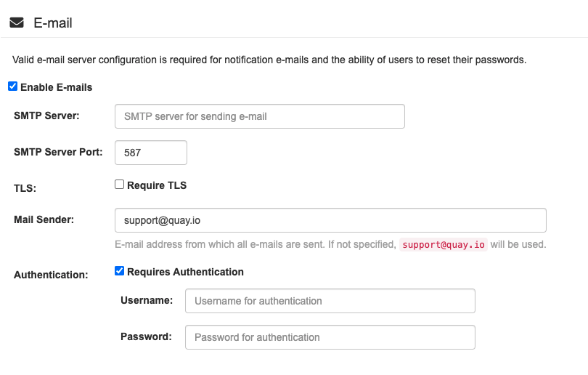Image resolution: width=588 pixels, height=375 pixels.
Task: Click the 'TLS:' row label
Action: point(25,188)
